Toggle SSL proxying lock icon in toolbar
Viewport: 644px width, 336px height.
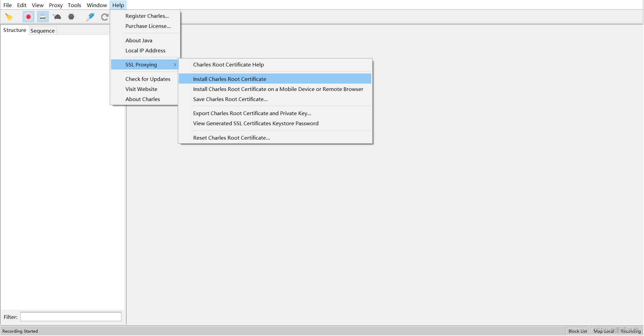click(x=43, y=17)
